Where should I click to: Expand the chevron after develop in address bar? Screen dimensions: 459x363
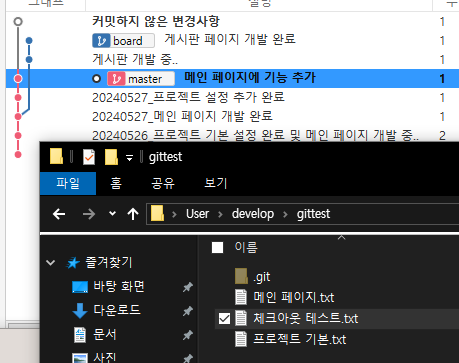(285, 214)
